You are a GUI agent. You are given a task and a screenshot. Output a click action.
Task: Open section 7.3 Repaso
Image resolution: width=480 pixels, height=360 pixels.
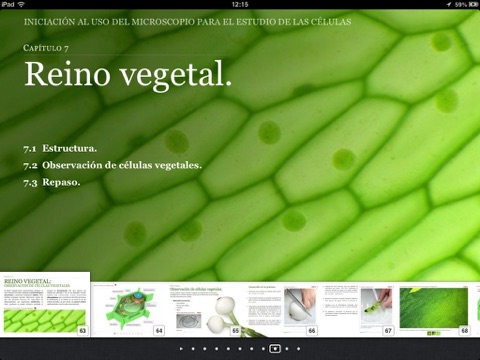(x=52, y=182)
